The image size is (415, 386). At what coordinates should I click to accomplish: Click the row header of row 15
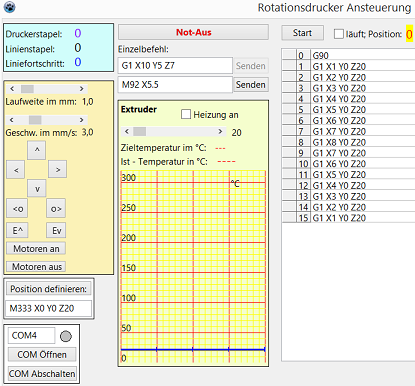coord(289,218)
